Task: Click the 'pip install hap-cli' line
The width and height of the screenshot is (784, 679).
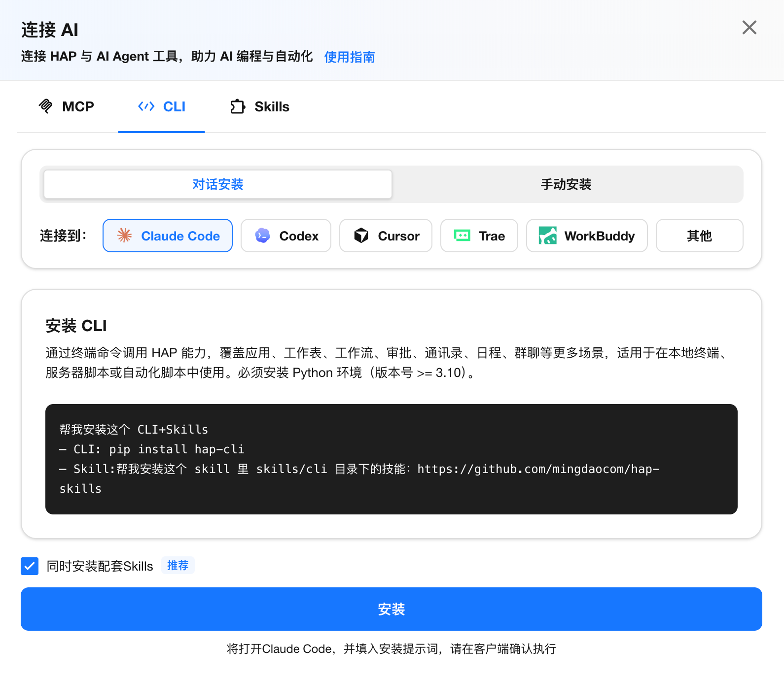Action: tap(177, 449)
